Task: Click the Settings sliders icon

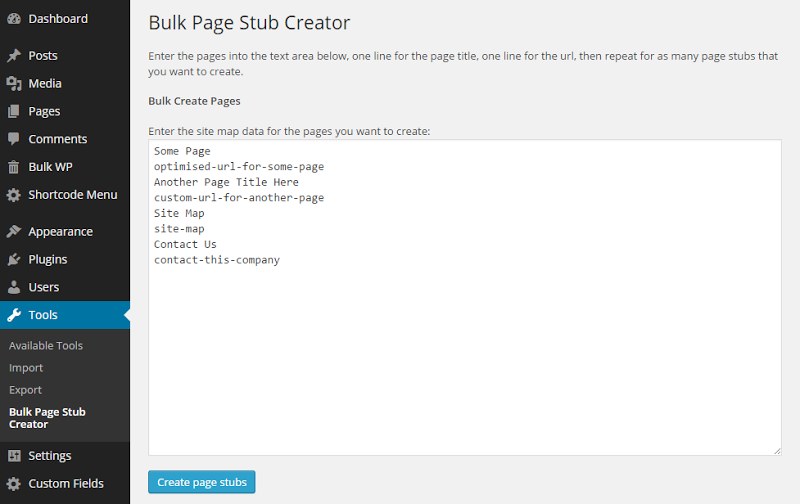Action: [x=14, y=456]
